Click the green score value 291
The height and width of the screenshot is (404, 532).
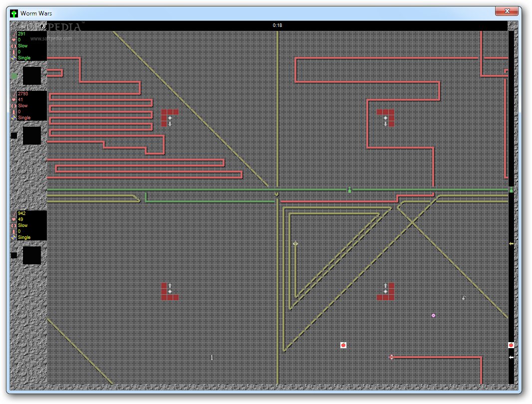(x=22, y=34)
